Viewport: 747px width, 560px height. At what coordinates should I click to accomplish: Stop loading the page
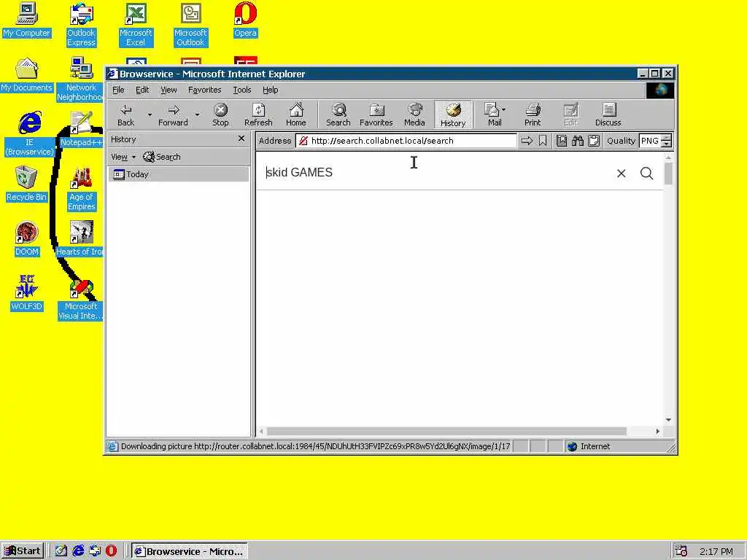tap(220, 114)
